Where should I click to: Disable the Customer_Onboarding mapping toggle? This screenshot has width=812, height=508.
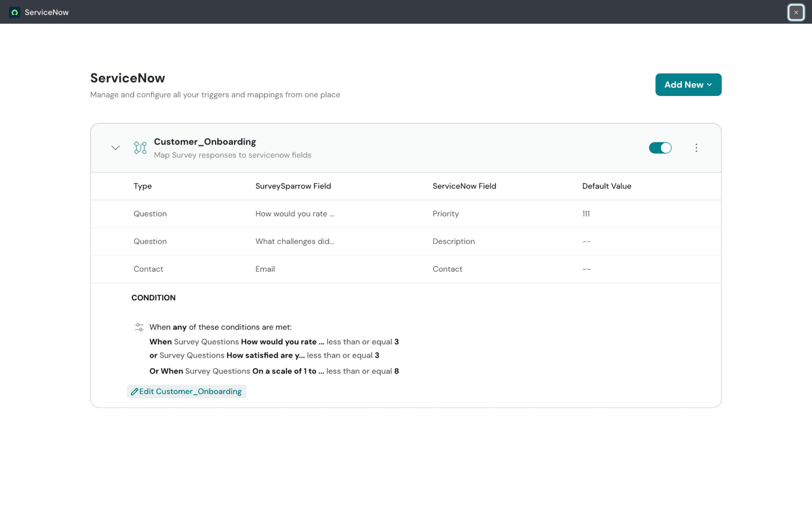660,148
